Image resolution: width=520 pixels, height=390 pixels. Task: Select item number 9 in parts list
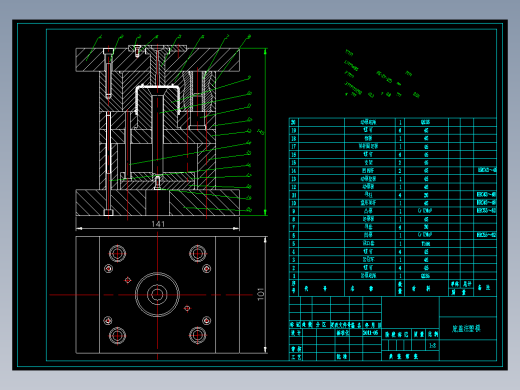tap(294, 211)
